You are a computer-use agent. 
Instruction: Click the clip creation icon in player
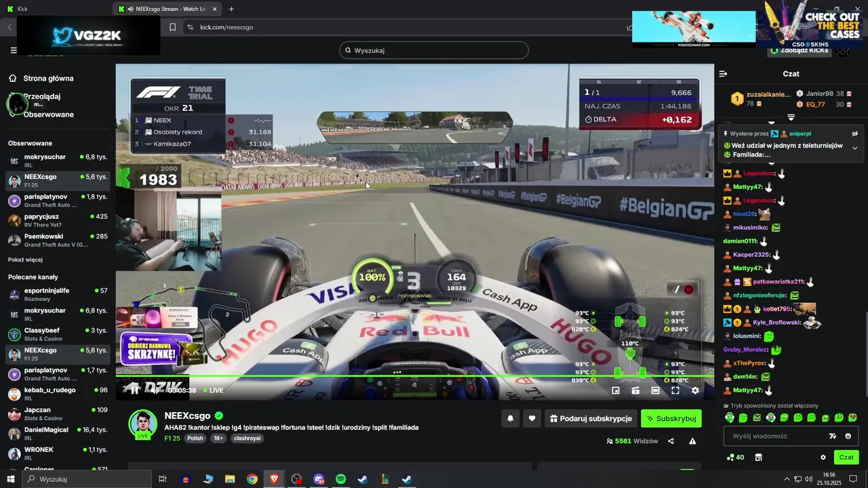click(x=635, y=390)
